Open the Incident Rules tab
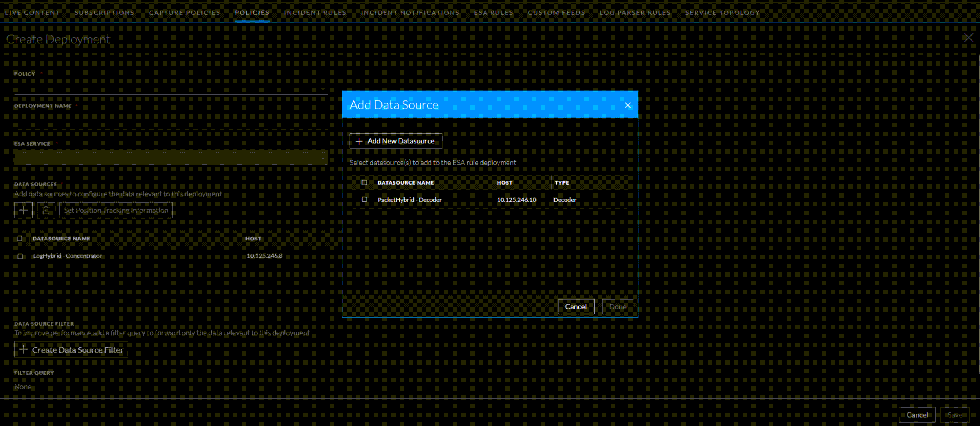Viewport: 980px width, 426px height. (315, 12)
